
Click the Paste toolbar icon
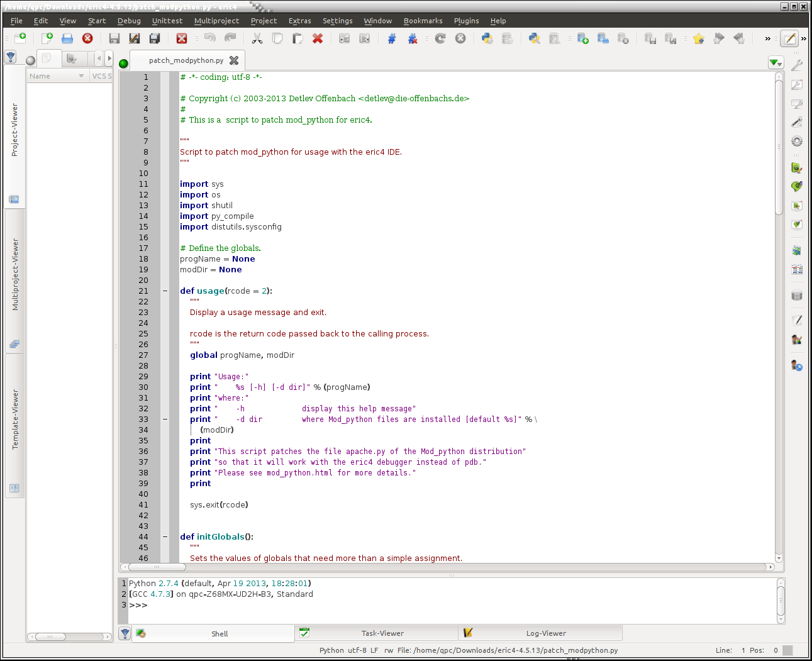coord(299,38)
